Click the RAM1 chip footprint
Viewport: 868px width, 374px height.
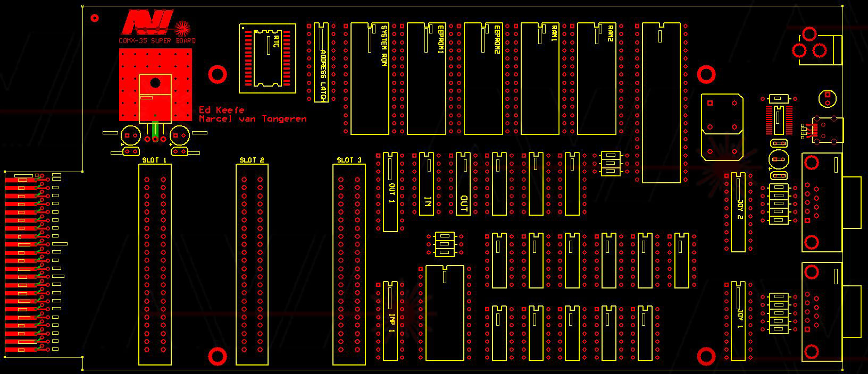(540, 79)
